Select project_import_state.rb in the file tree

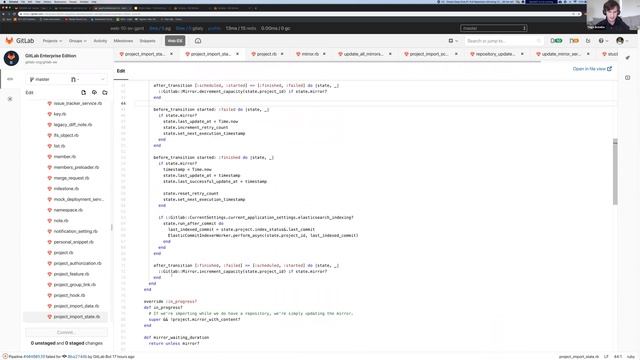(65, 316)
